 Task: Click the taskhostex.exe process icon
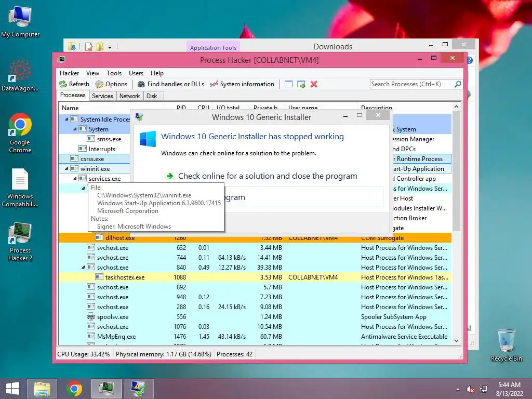click(x=99, y=277)
